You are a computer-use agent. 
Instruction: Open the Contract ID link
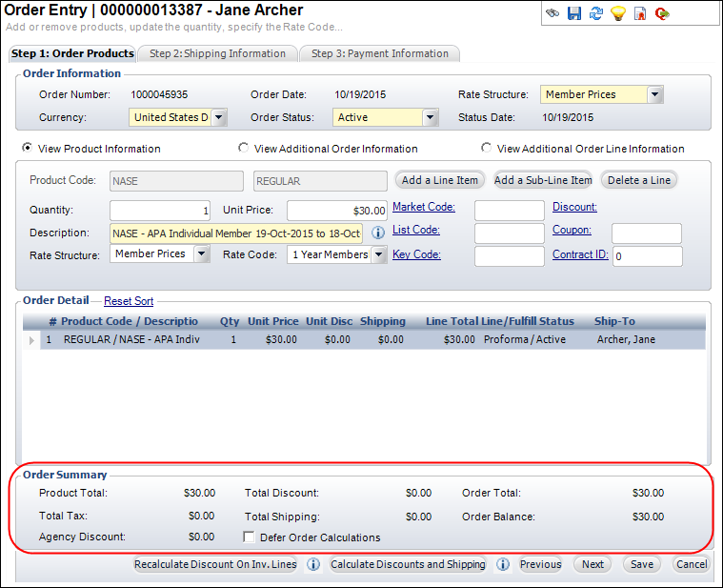pyautogui.click(x=580, y=254)
